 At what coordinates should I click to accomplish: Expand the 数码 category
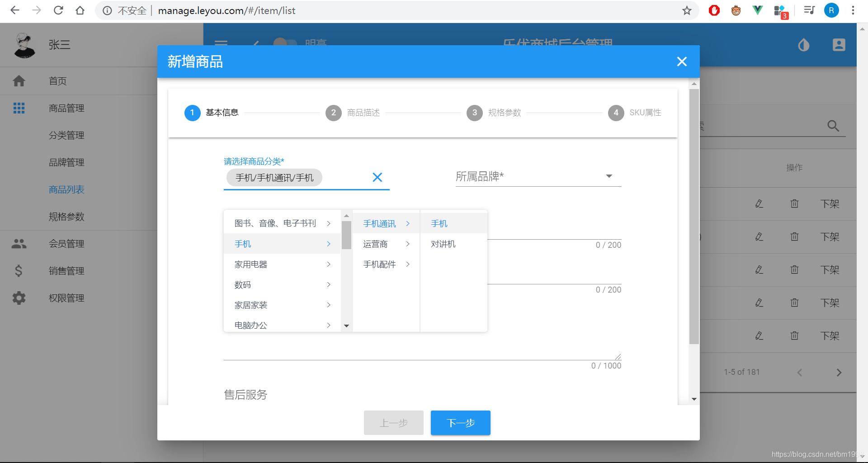[282, 284]
